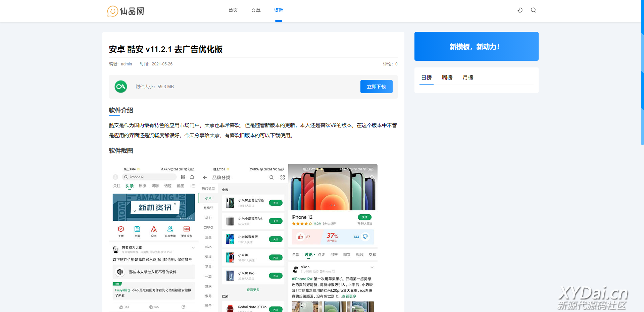Toggle the thumbs-up like on iPhone 12

(x=300, y=237)
